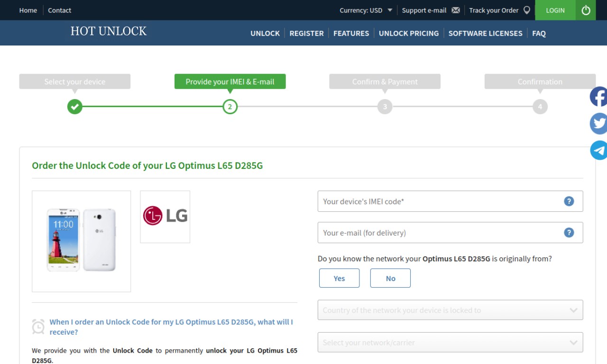Open the Twitter share icon

point(598,124)
